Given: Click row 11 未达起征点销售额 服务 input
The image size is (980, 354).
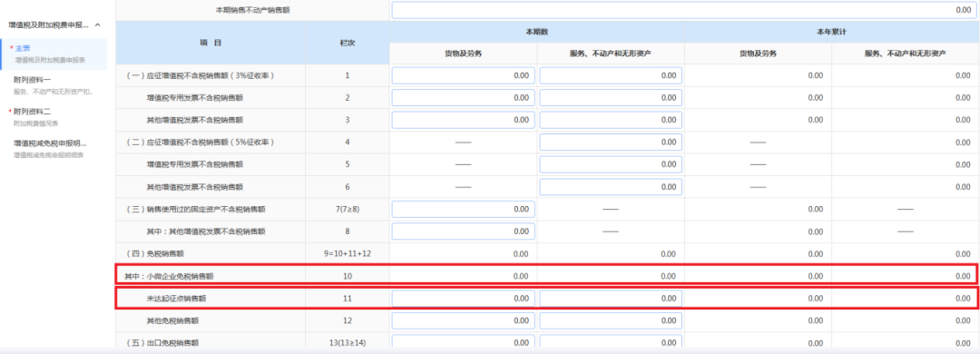Looking at the screenshot, I should click(x=611, y=299).
